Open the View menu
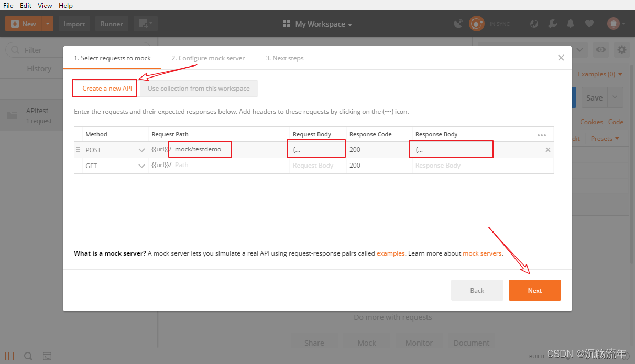The width and height of the screenshot is (635, 364). (x=45, y=5)
